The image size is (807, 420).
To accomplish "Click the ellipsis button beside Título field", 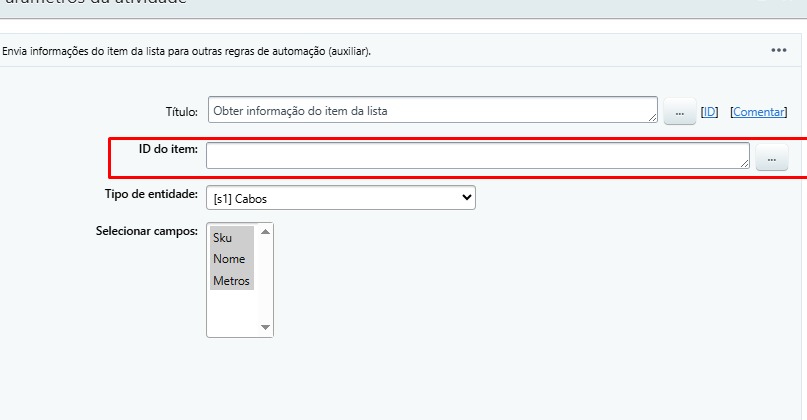I will pos(679,112).
